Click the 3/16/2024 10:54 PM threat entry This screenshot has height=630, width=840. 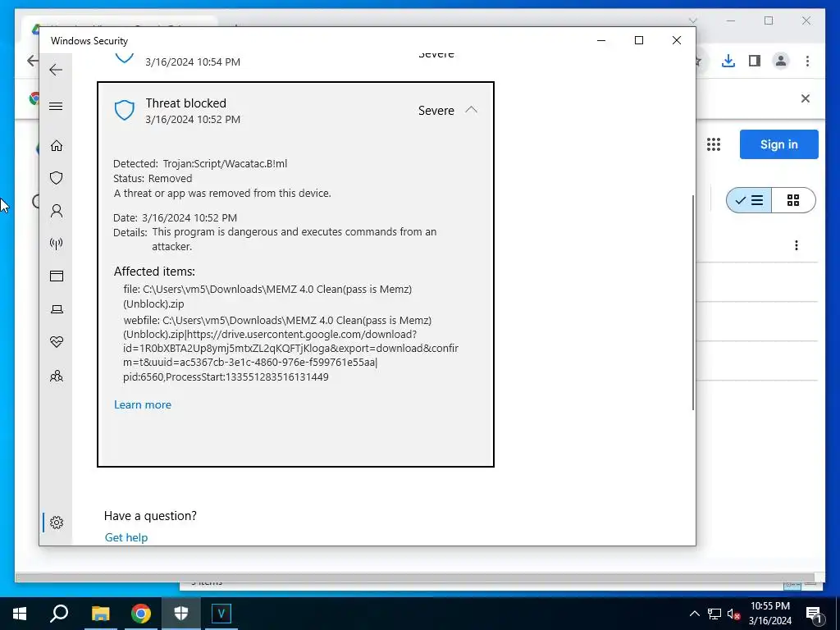click(294, 61)
